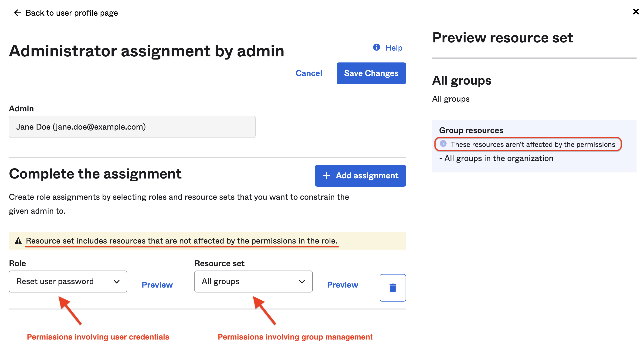Open the Role dropdown
This screenshot has height=364, width=644.
coord(68,281)
